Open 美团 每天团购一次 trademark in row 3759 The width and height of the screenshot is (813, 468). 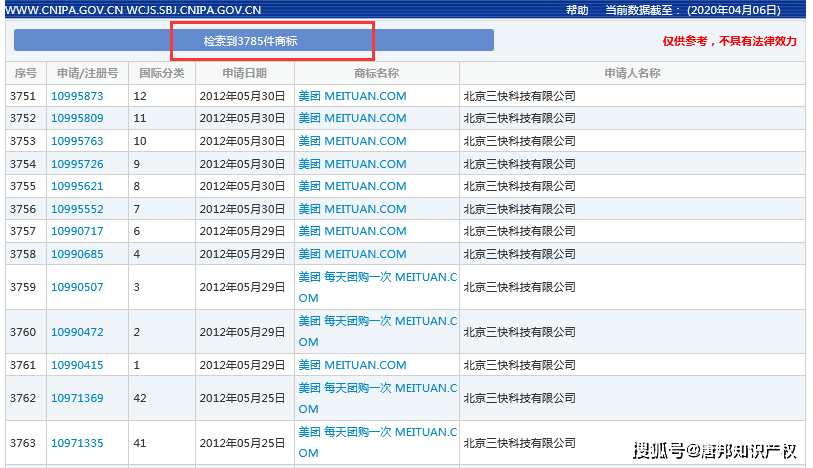pyautogui.click(x=377, y=288)
